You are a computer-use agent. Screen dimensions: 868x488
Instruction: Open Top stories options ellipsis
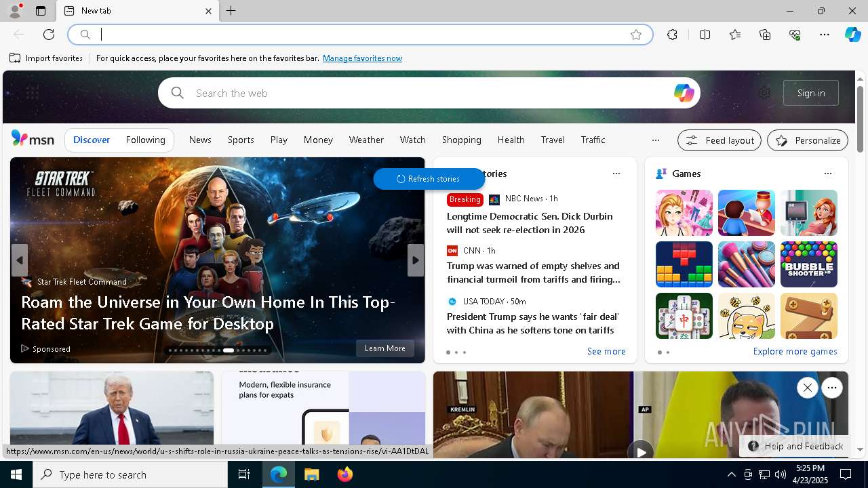pos(616,174)
